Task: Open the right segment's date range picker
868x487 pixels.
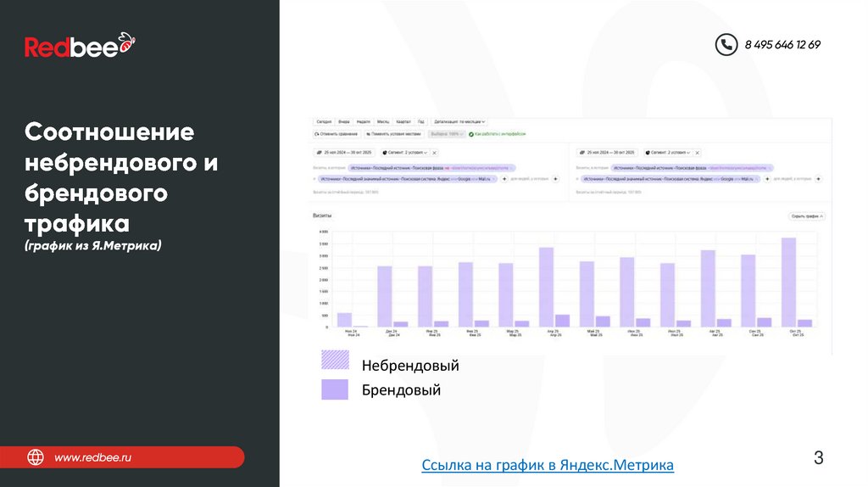Action: pos(607,153)
